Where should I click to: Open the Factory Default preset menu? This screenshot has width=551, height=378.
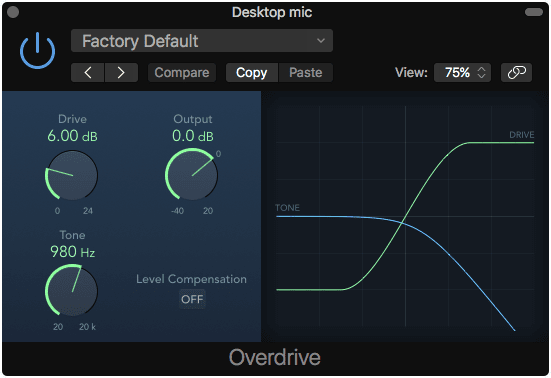click(202, 41)
